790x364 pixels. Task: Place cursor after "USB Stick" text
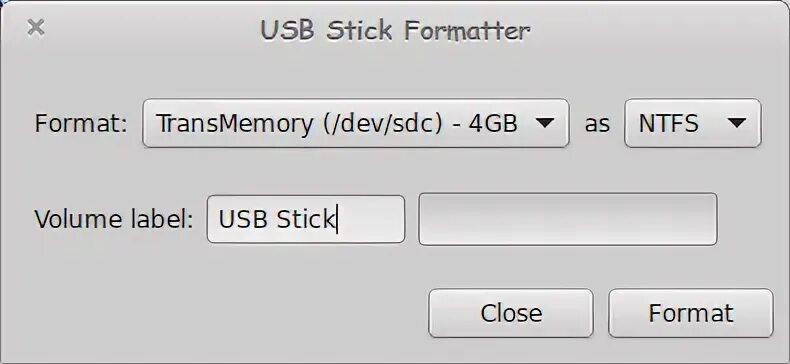(336, 220)
